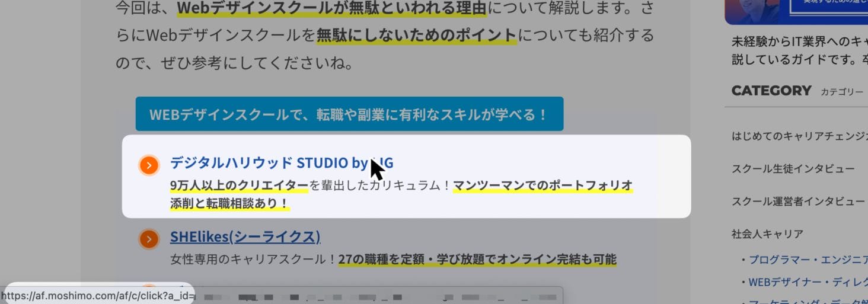Go to the スクール運営者インタビュー category
The height and width of the screenshot is (304, 868).
click(798, 201)
